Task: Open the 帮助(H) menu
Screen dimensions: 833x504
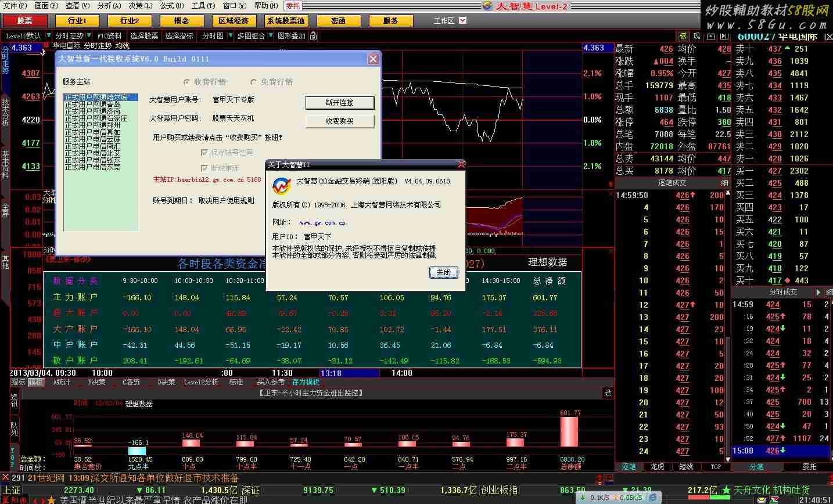Action: coord(266,6)
